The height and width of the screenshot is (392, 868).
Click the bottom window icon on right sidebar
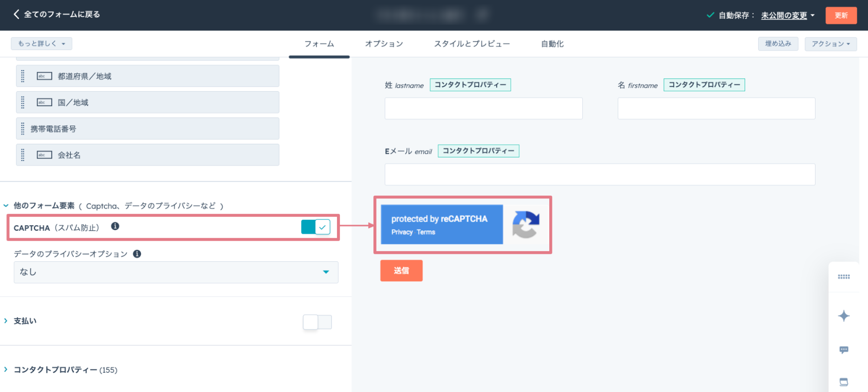pyautogui.click(x=844, y=382)
